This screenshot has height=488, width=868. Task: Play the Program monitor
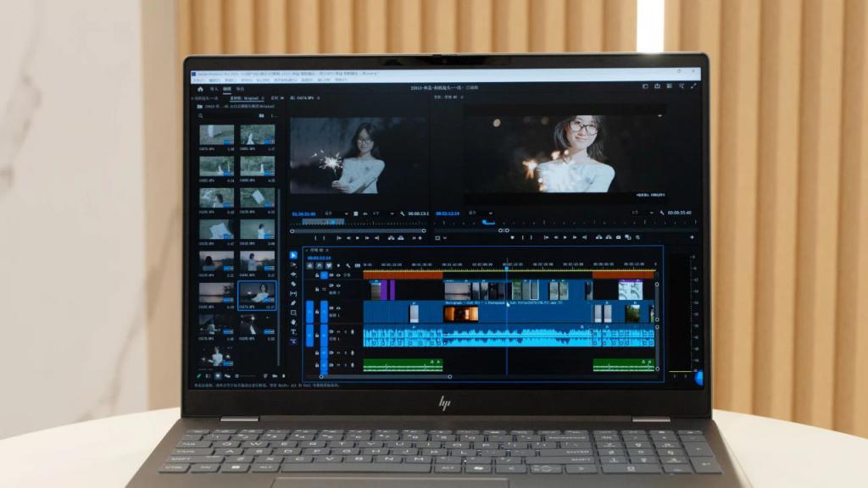(565, 237)
